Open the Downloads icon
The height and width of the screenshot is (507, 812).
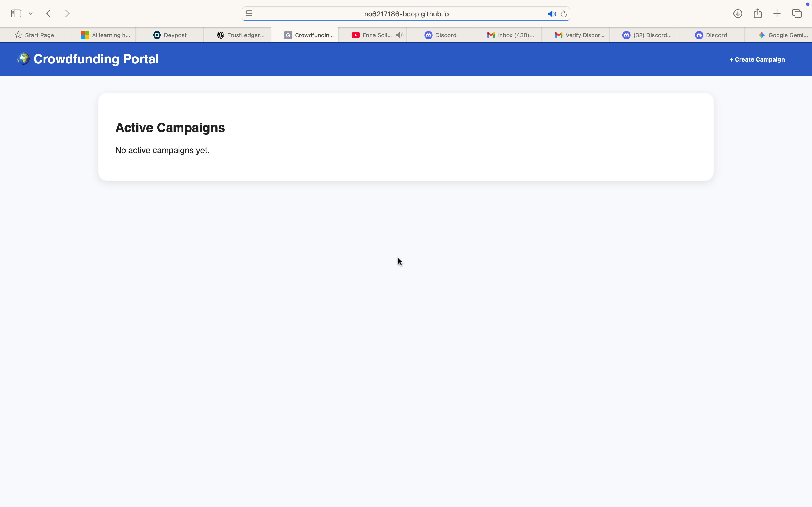pyautogui.click(x=737, y=13)
